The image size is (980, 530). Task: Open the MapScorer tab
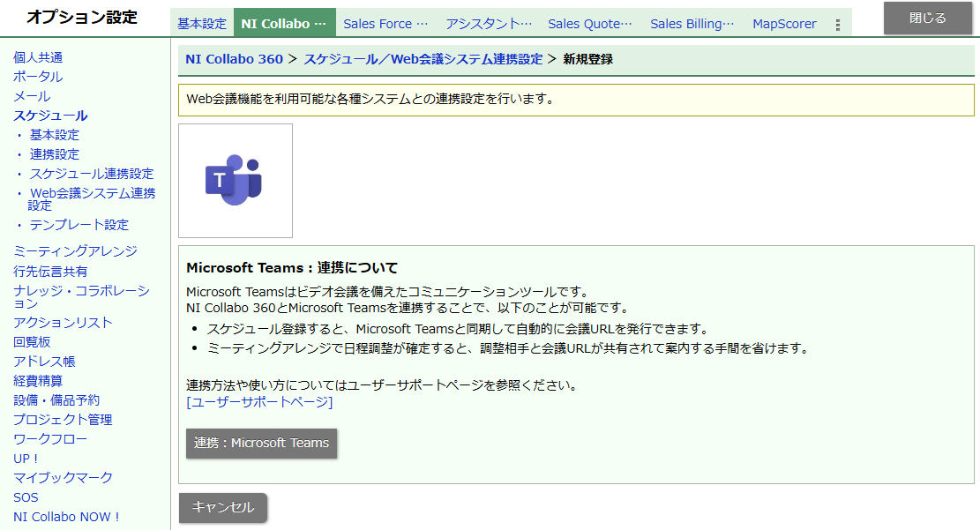pyautogui.click(x=784, y=24)
